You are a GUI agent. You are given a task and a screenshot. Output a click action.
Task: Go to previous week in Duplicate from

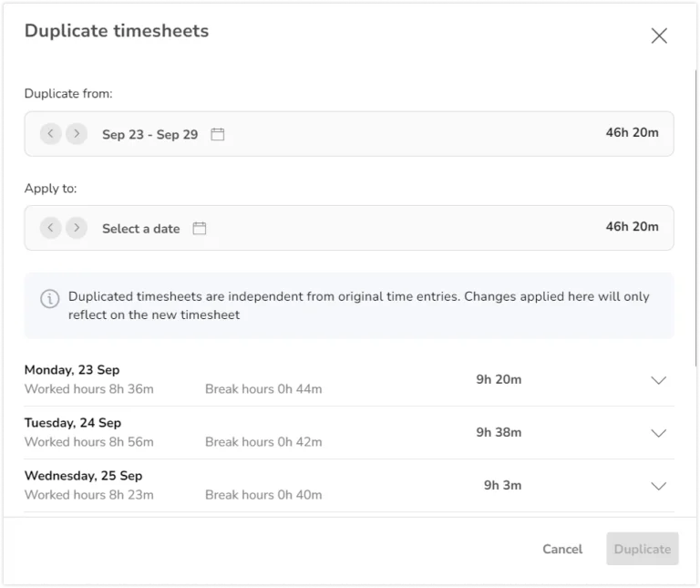click(x=50, y=133)
